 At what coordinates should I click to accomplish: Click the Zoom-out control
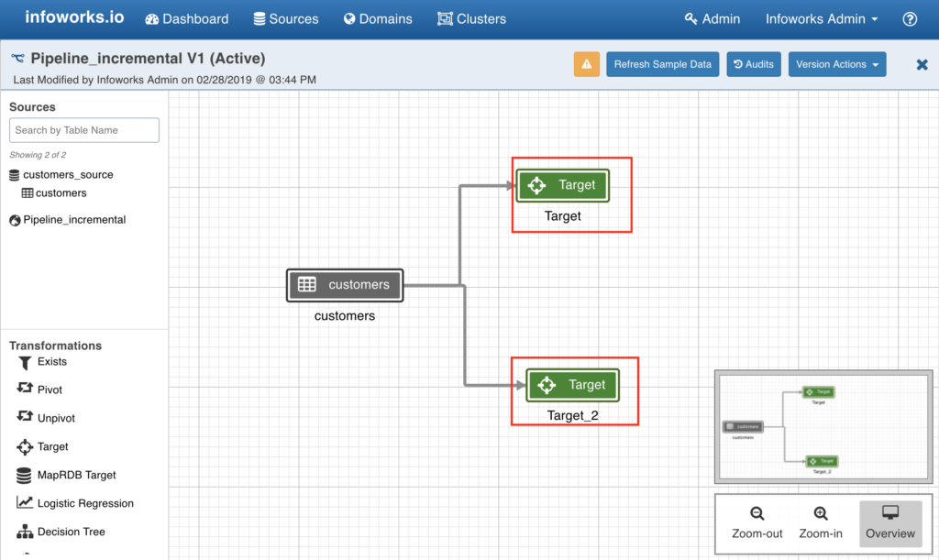(756, 523)
